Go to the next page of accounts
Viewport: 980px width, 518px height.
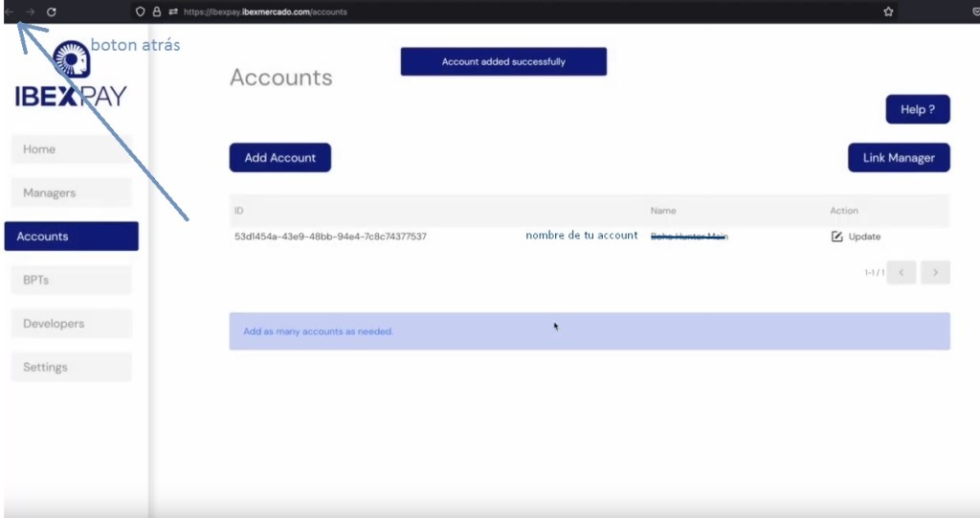coord(935,273)
